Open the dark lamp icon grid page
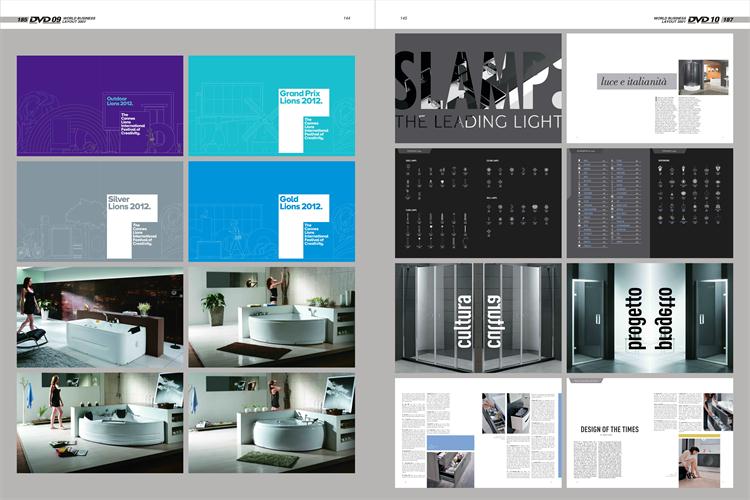The width and height of the screenshot is (750, 500). 477,202
